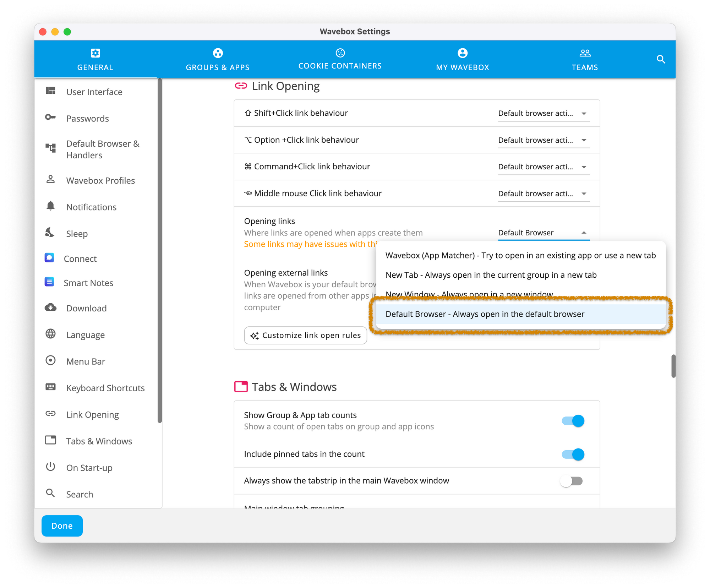710x588 pixels.
Task: Click the Notifications bell icon
Action: [51, 206]
